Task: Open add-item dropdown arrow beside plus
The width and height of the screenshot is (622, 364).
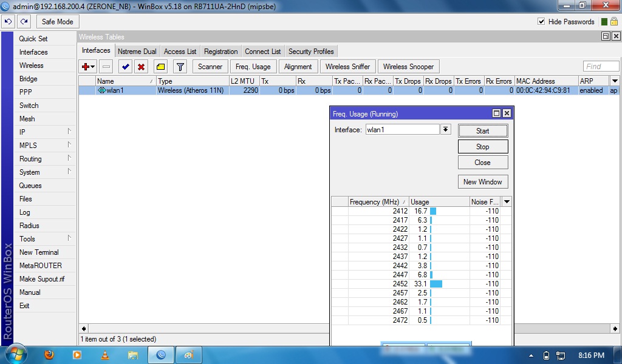Action: click(93, 67)
